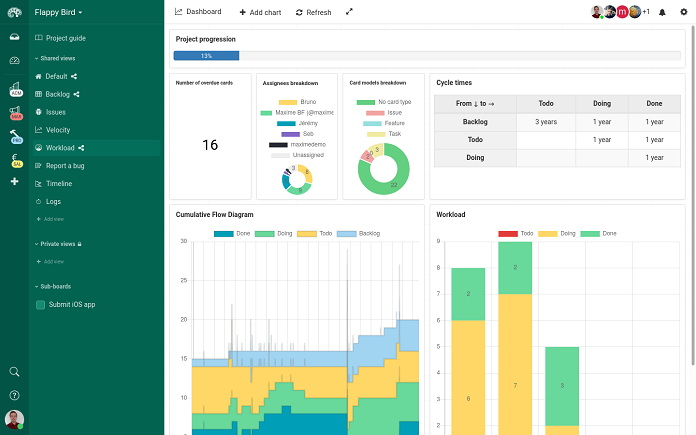The height and width of the screenshot is (435, 696).
Task: Toggle Feature legend in Card models breakdown
Action: point(384,123)
